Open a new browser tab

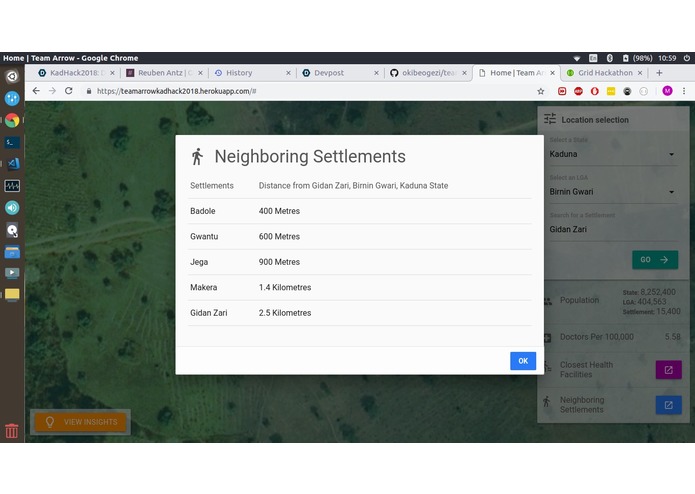click(x=659, y=73)
